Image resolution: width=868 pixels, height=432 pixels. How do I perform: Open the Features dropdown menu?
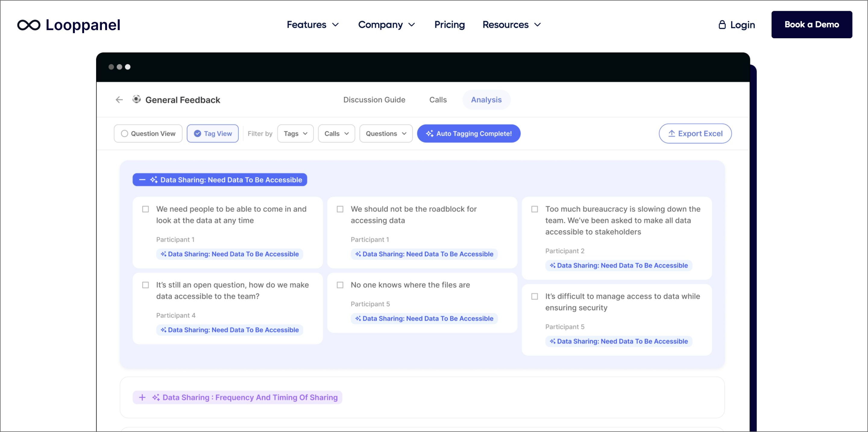[x=313, y=25]
